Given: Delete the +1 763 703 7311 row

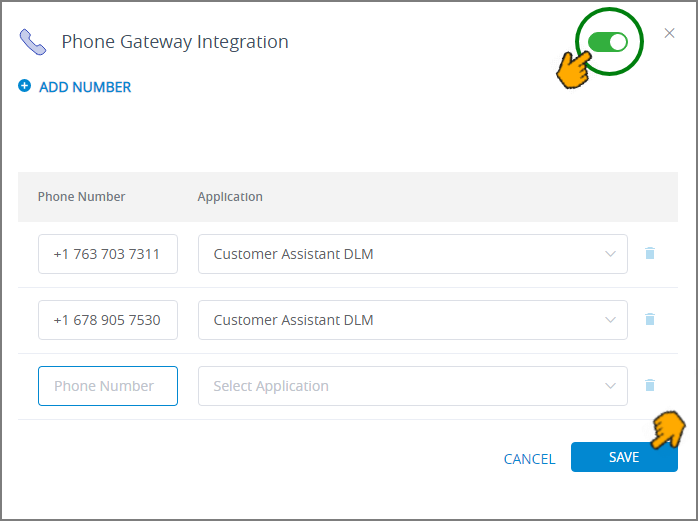Looking at the screenshot, I should pyautogui.click(x=650, y=253).
